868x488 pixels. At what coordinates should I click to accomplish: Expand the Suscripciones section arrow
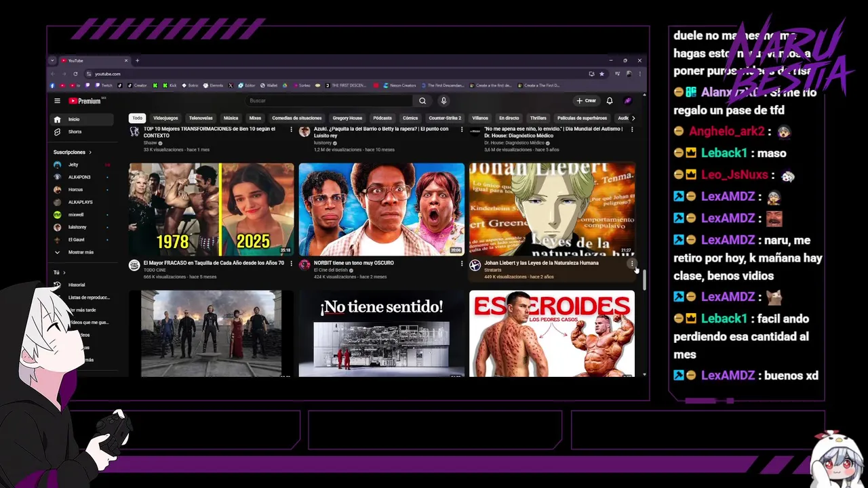pos(90,152)
